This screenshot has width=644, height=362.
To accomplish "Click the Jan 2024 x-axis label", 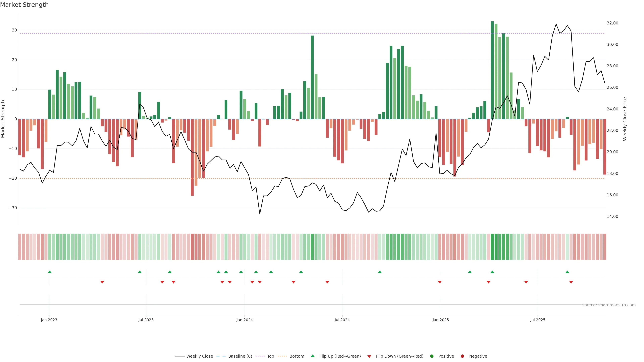I will (x=245, y=320).
